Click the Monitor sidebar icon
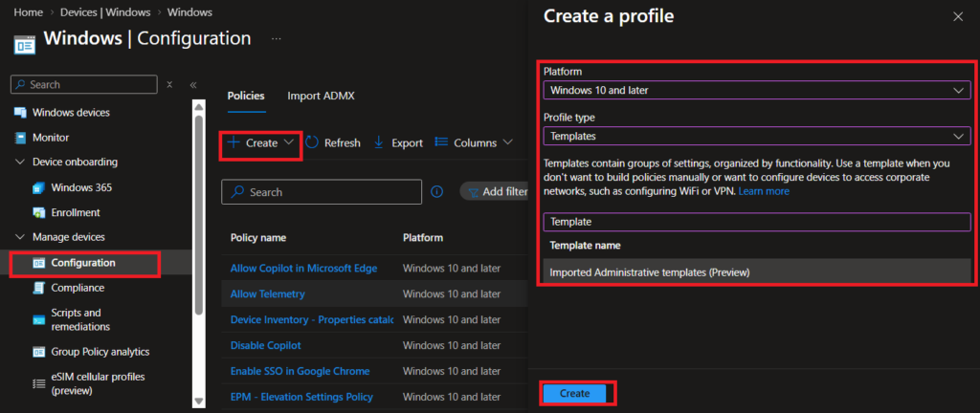This screenshot has height=413, width=980. 20,138
